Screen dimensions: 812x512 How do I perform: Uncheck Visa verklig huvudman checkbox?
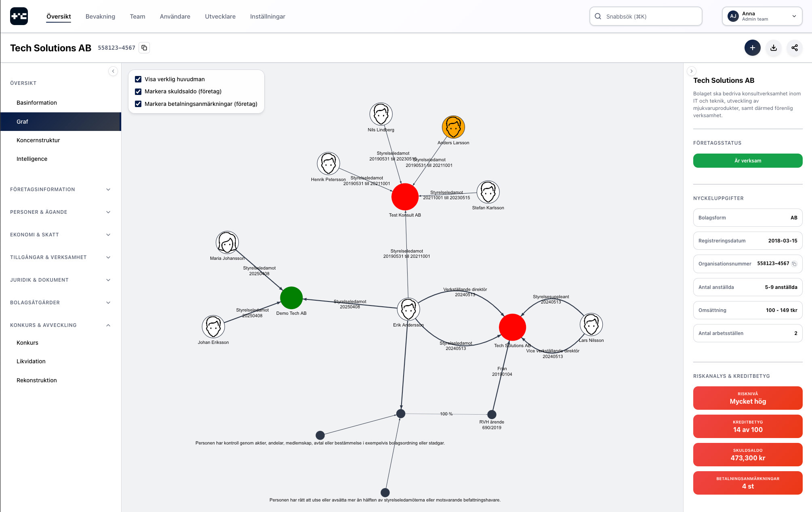pos(138,79)
